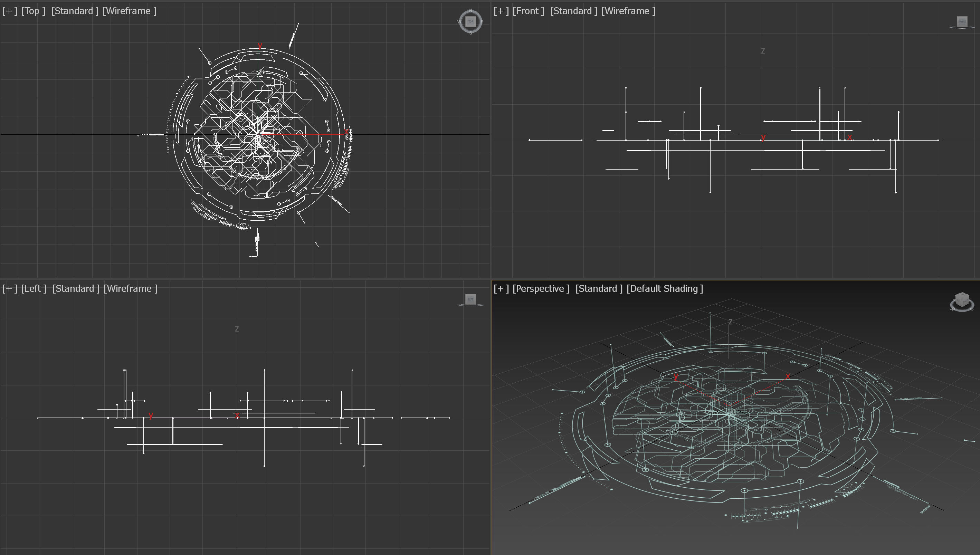Image resolution: width=980 pixels, height=555 pixels.
Task: Click the [Left] viewport label
Action: click(34, 289)
